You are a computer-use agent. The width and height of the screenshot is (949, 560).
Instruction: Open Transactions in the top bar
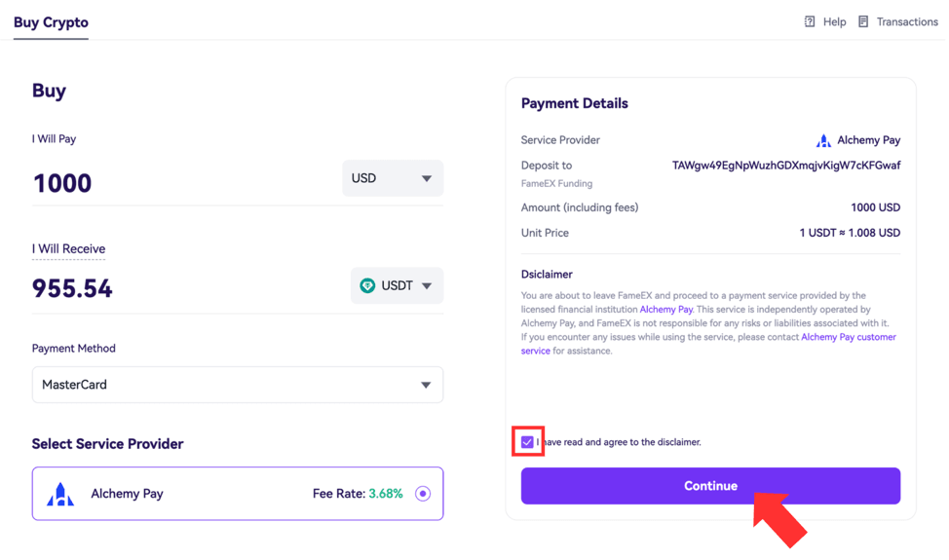pyautogui.click(x=907, y=21)
